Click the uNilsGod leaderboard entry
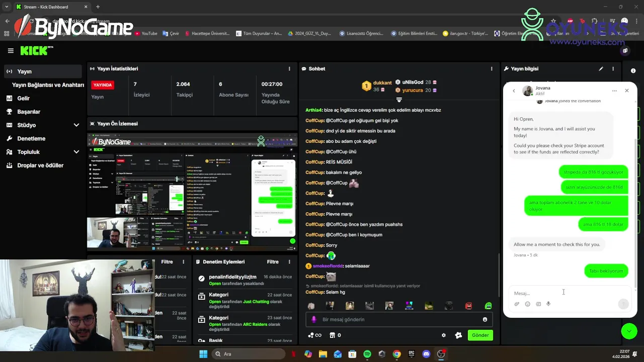Image resolution: width=644 pixels, height=362 pixels. click(x=416, y=82)
